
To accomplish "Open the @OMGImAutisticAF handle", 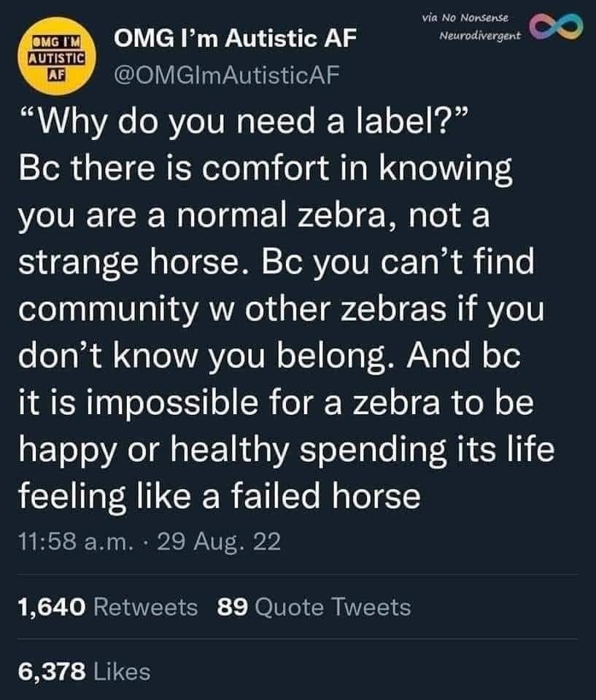I will tap(222, 74).
